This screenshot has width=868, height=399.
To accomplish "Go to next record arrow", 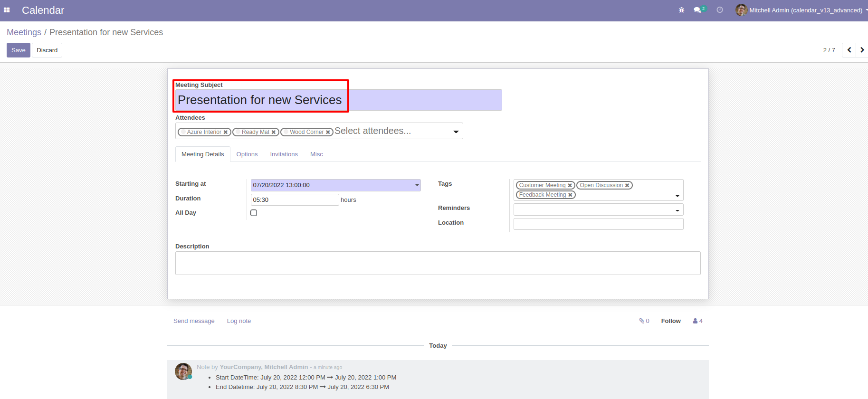I will tap(862, 50).
